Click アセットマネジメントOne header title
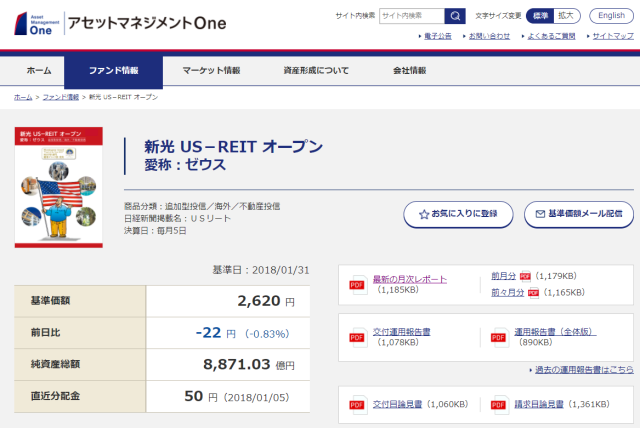 click(x=147, y=23)
